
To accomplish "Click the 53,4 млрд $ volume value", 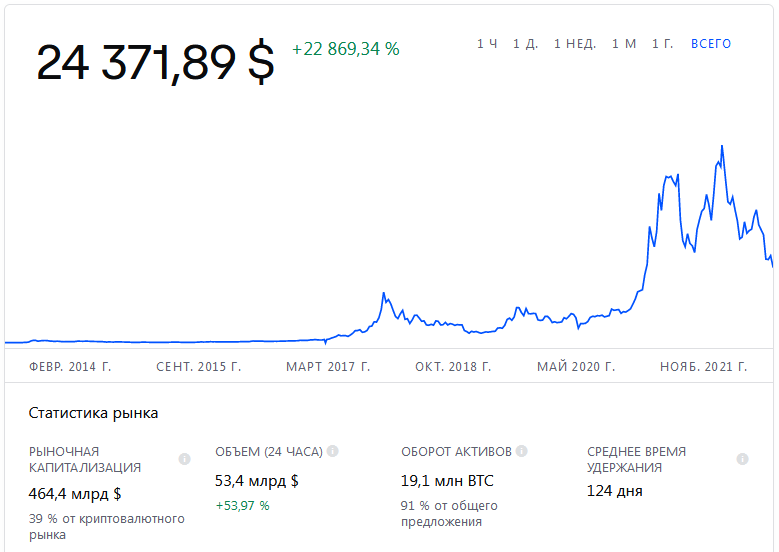I will 257,480.
